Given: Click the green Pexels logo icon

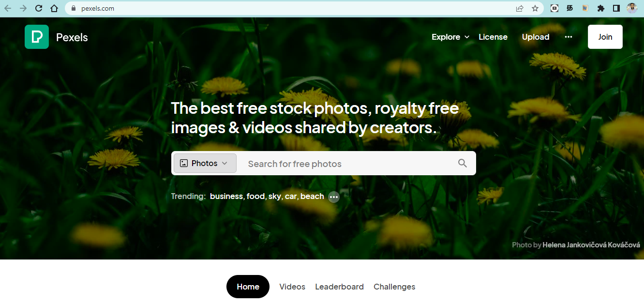Looking at the screenshot, I should point(37,37).
